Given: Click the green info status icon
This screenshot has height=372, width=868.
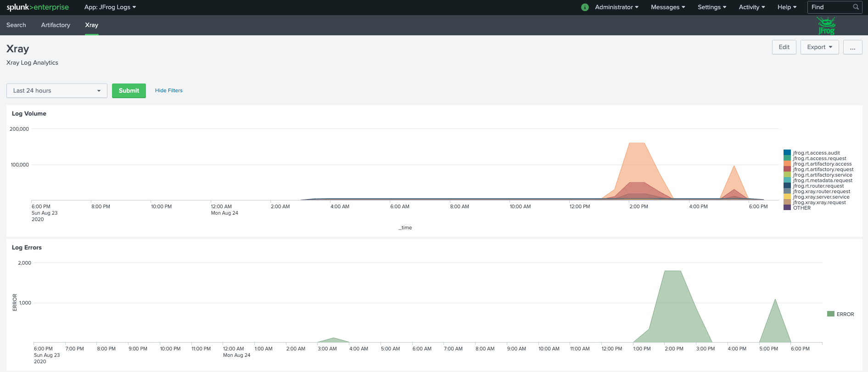Looking at the screenshot, I should click(585, 7).
